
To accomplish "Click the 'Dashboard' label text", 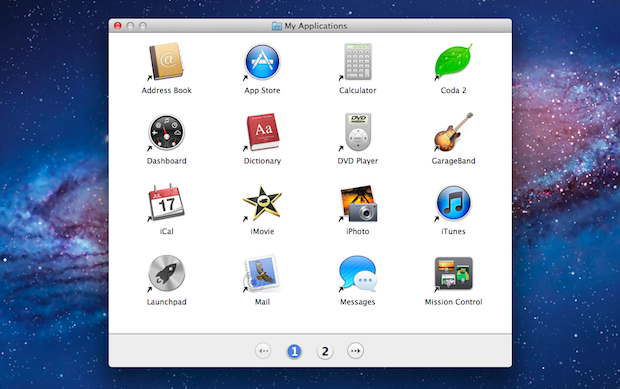I will coord(166,161).
